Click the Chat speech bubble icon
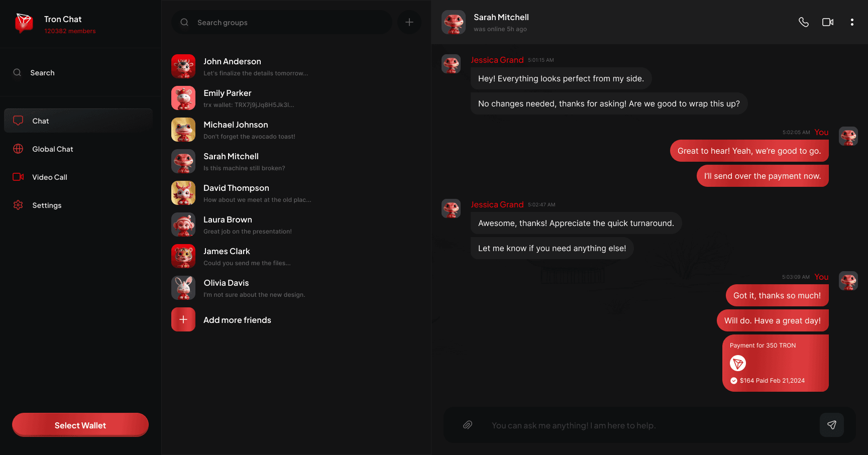 (18, 121)
